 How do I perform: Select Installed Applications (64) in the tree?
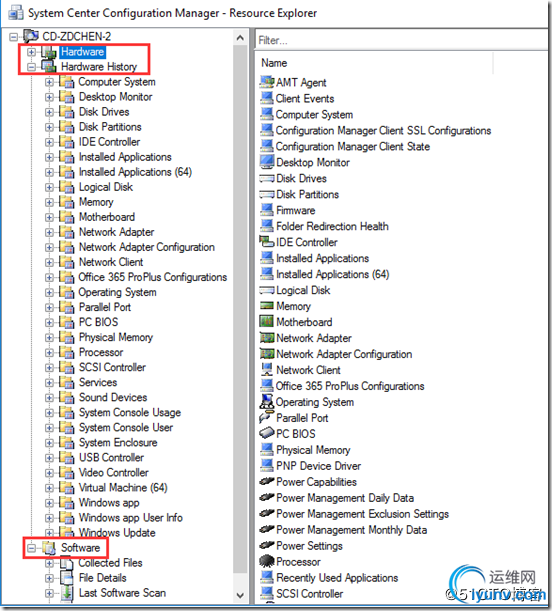[x=135, y=172]
